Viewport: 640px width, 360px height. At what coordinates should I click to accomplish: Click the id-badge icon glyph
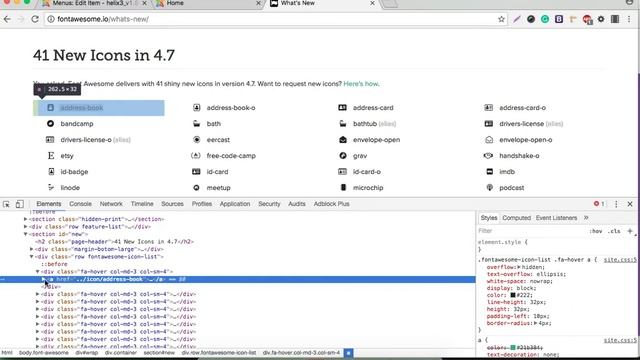click(x=51, y=172)
